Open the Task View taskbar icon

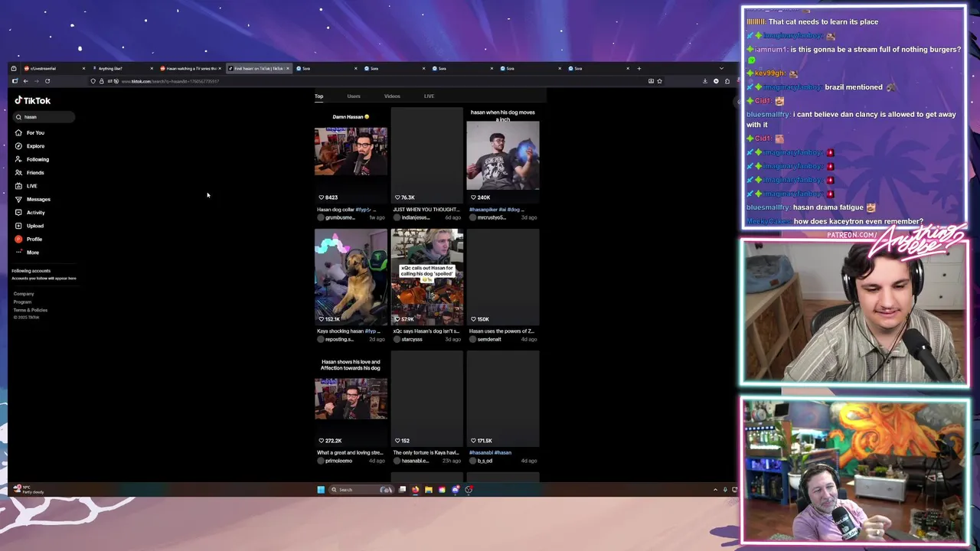pos(402,490)
